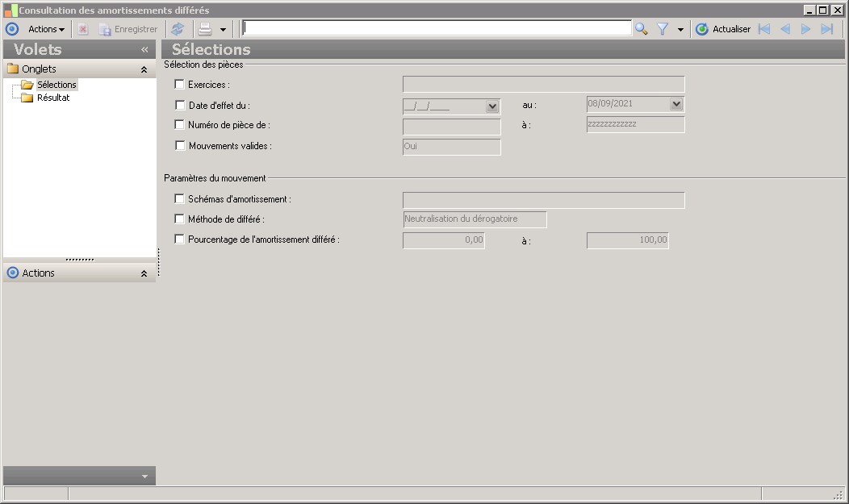Click the Numéro de pièce start field

[452, 127]
